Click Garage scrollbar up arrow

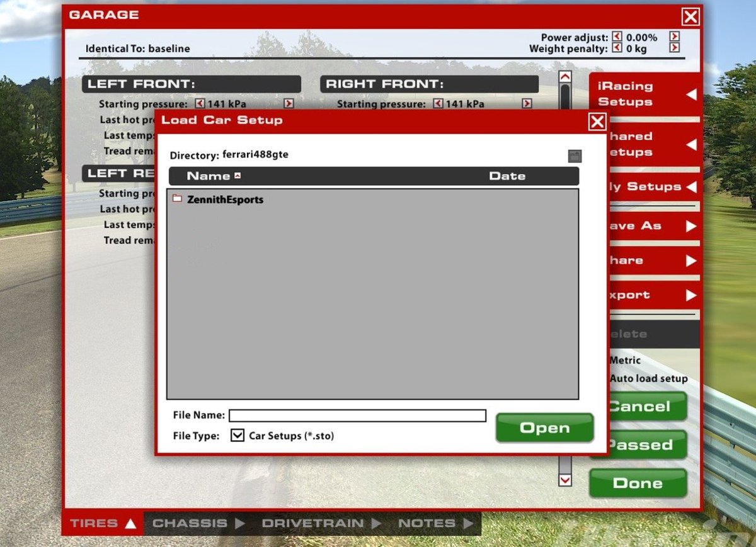point(565,77)
